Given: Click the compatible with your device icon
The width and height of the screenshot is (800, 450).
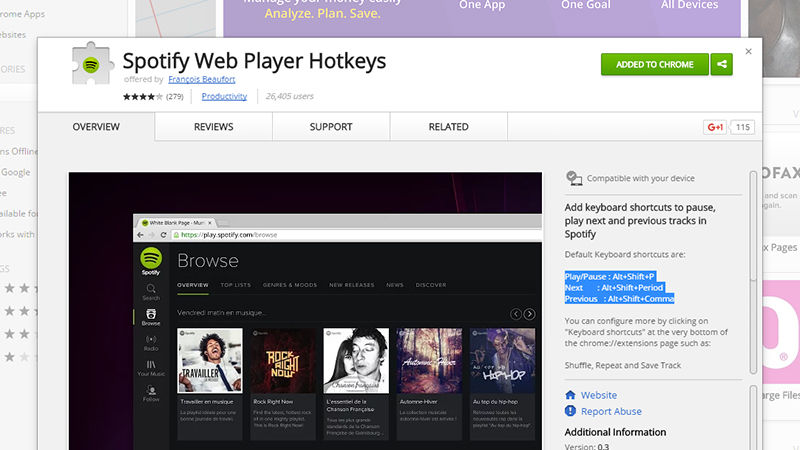Looking at the screenshot, I should (574, 178).
